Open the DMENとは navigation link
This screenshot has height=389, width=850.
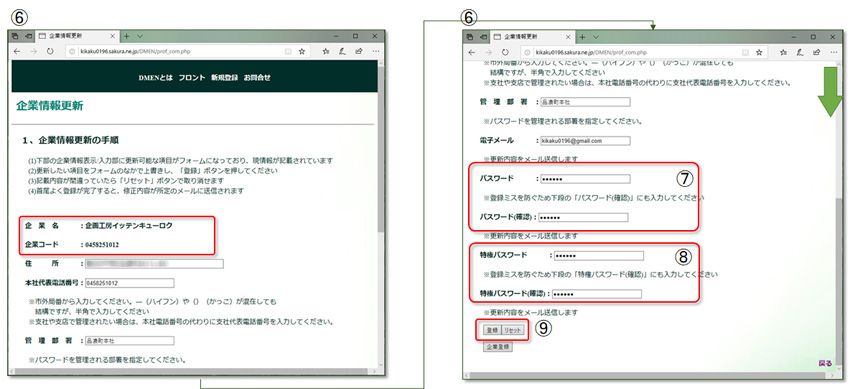[156, 77]
